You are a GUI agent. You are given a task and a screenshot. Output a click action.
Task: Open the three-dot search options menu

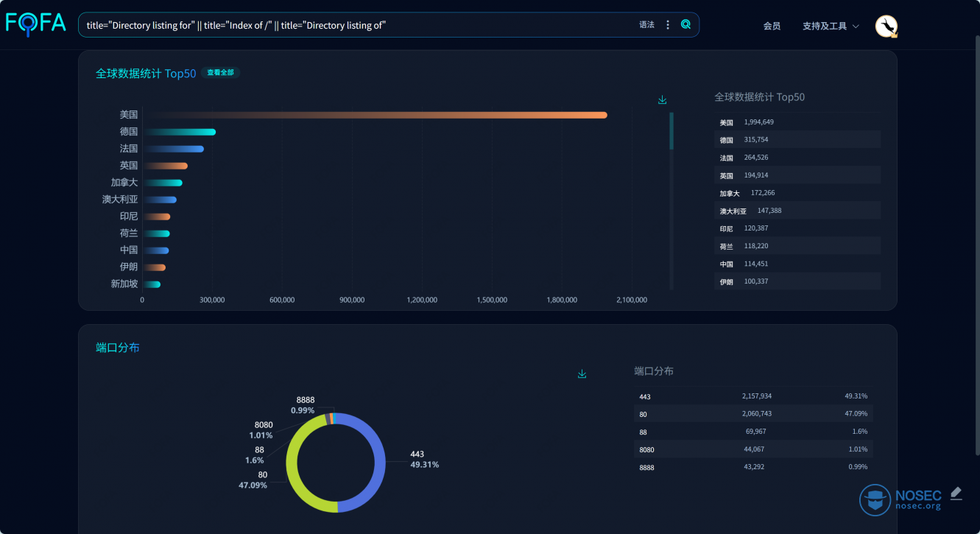pyautogui.click(x=668, y=24)
